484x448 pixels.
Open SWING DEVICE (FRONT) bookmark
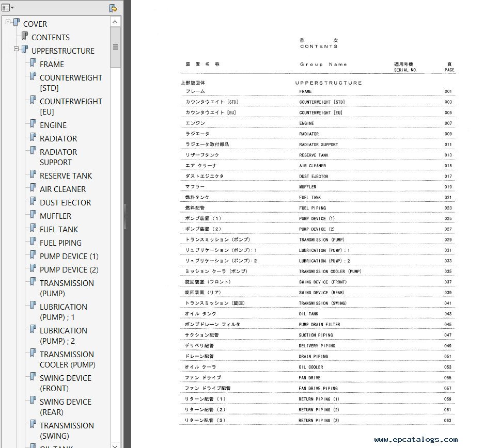tap(66, 383)
